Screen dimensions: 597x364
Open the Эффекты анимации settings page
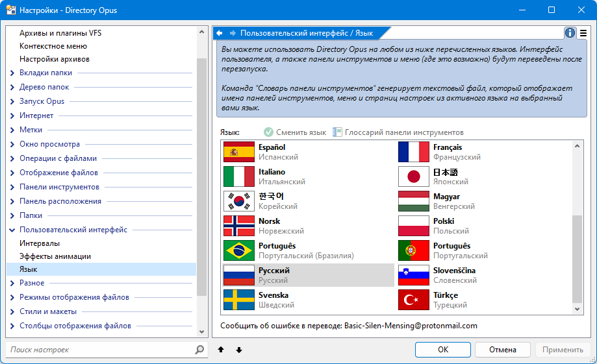(55, 256)
